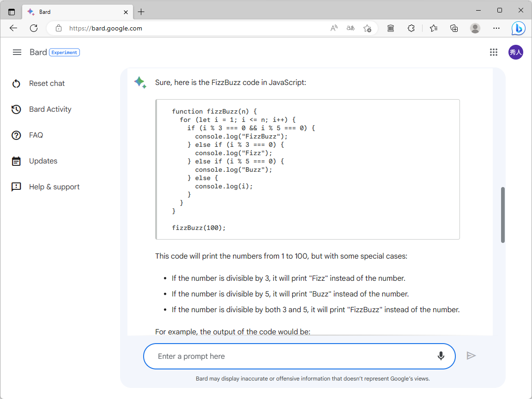
Task: Refresh the page with reload icon
Action: pyautogui.click(x=34, y=28)
